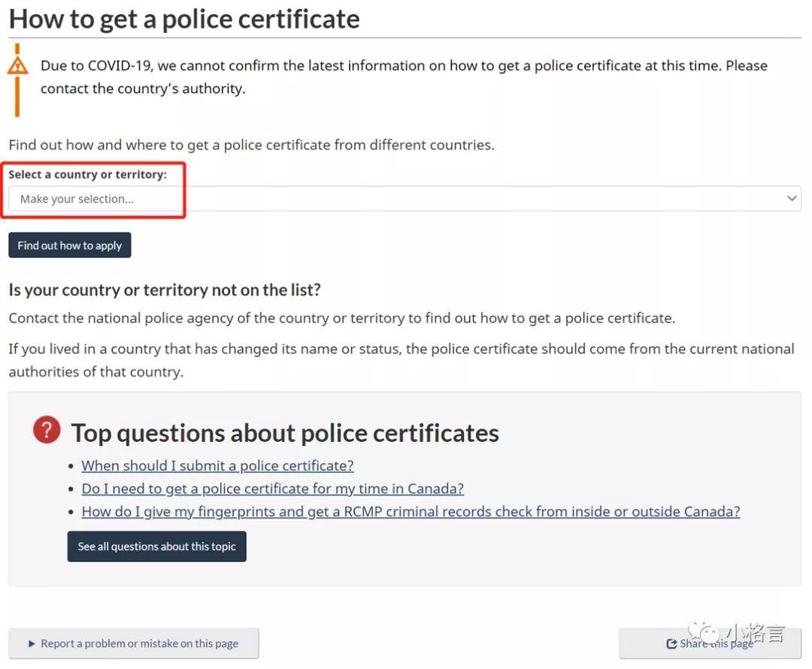This screenshot has height=669, width=812.
Task: Click the Make your selection placeholder text
Action: point(77,199)
